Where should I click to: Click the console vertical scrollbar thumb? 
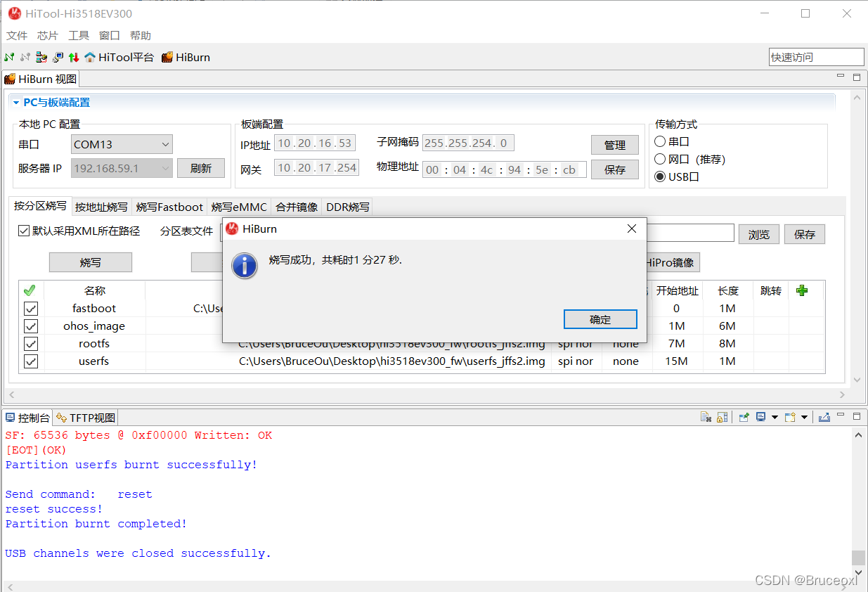pos(858,558)
